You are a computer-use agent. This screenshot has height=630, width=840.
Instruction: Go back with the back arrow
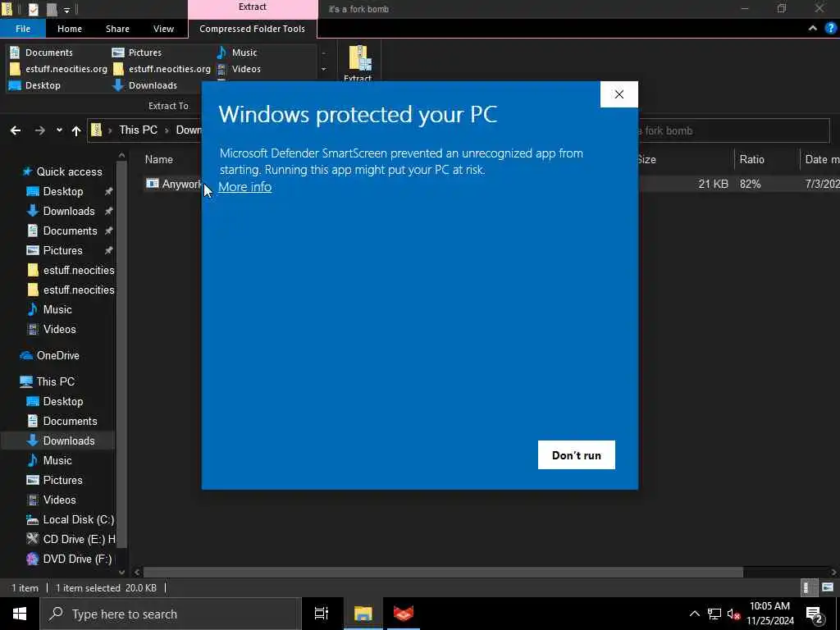(x=16, y=130)
